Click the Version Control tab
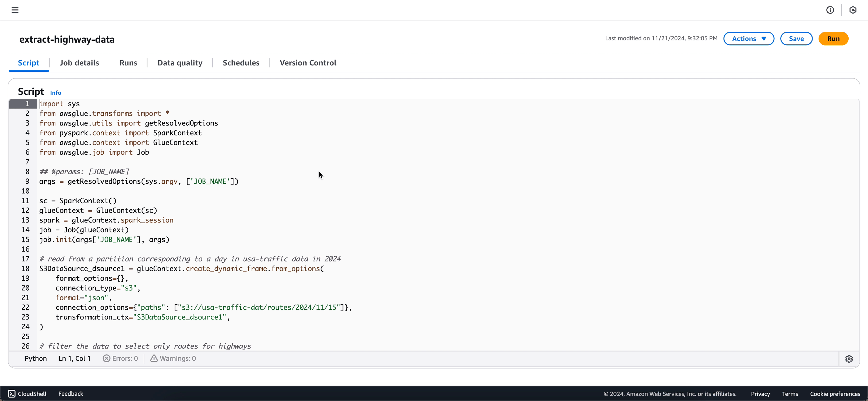This screenshot has height=401, width=868. [308, 62]
